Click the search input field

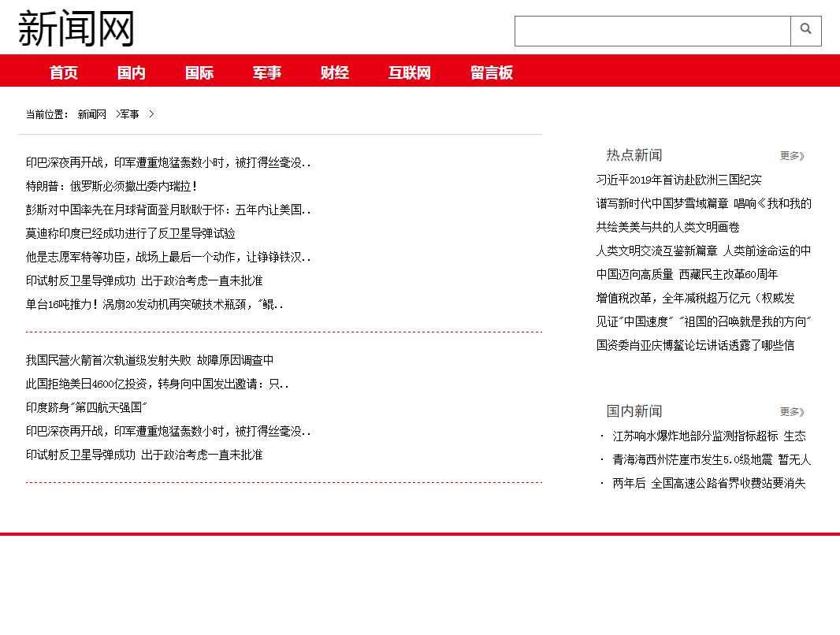(652, 32)
